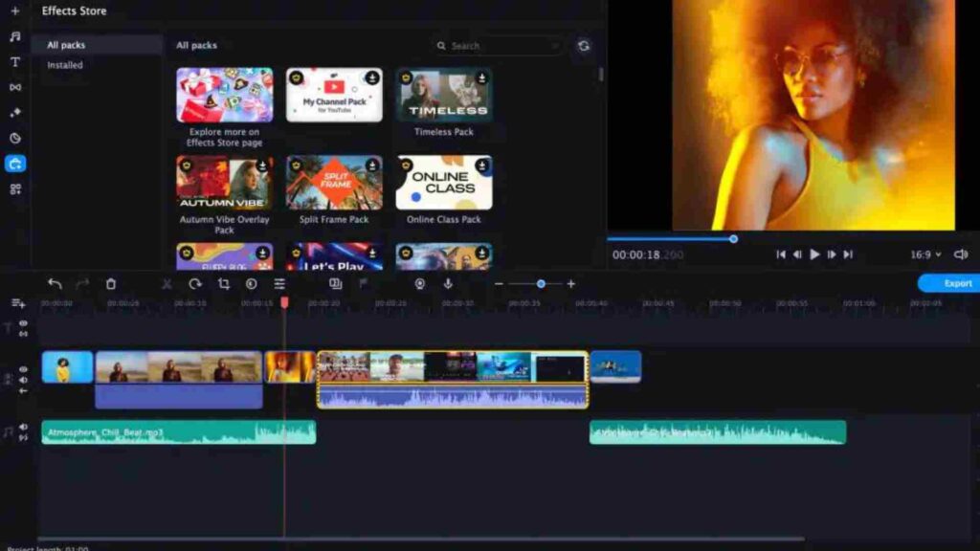Delete selected clip with trash icon
This screenshot has width=980, height=551.
pyautogui.click(x=111, y=283)
